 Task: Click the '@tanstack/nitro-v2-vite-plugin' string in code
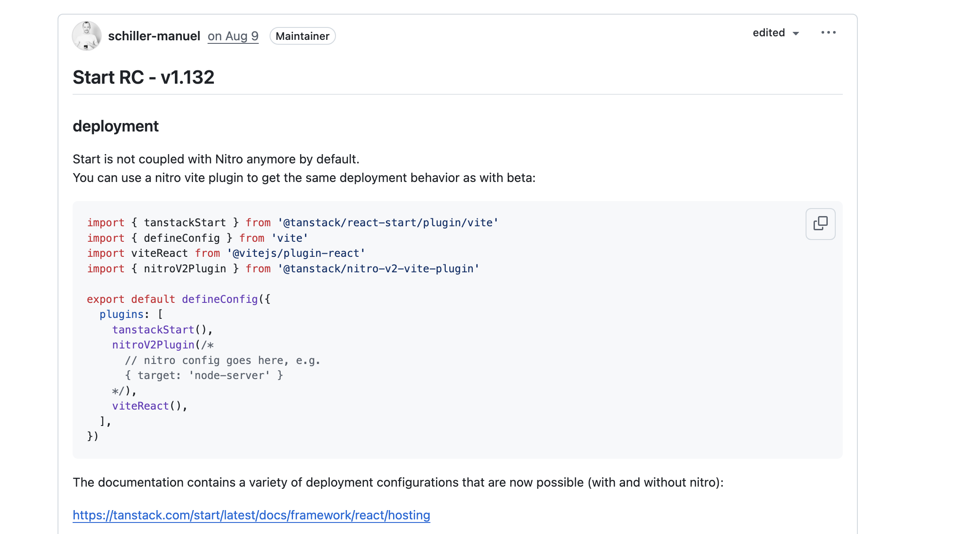coord(378,269)
